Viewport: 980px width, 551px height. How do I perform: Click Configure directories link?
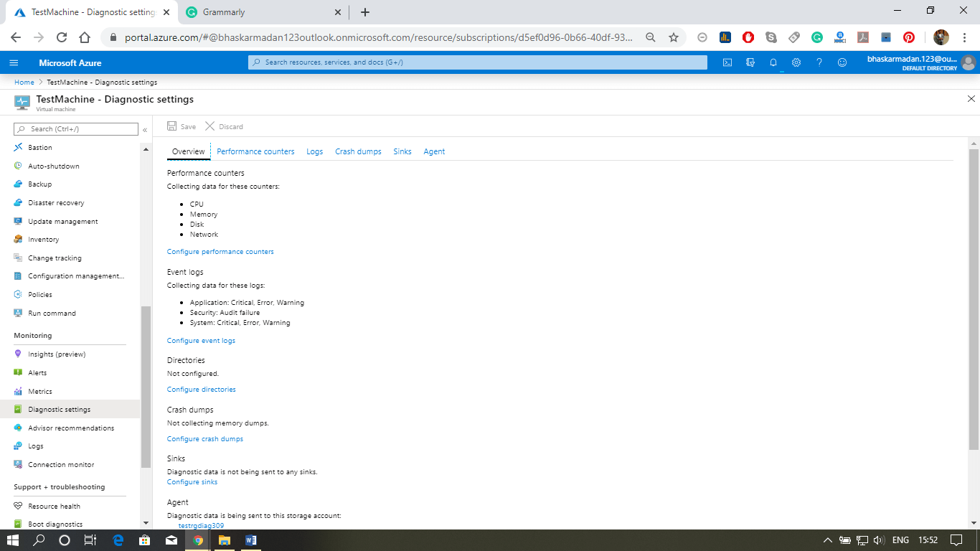click(x=202, y=390)
